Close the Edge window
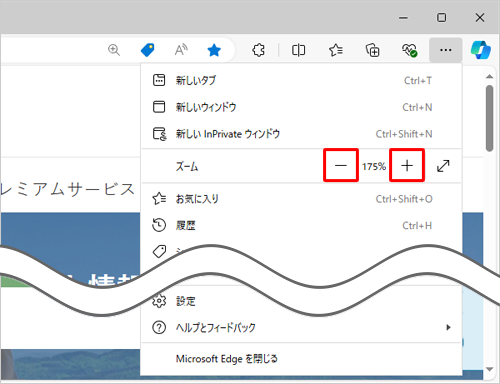This screenshot has width=500, height=384. (x=480, y=17)
